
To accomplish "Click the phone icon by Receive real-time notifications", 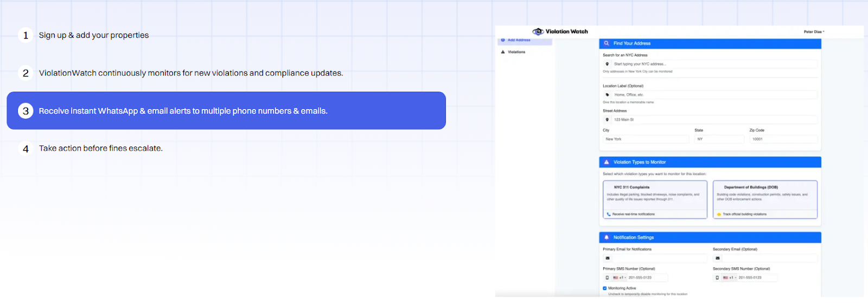I will [x=609, y=214].
